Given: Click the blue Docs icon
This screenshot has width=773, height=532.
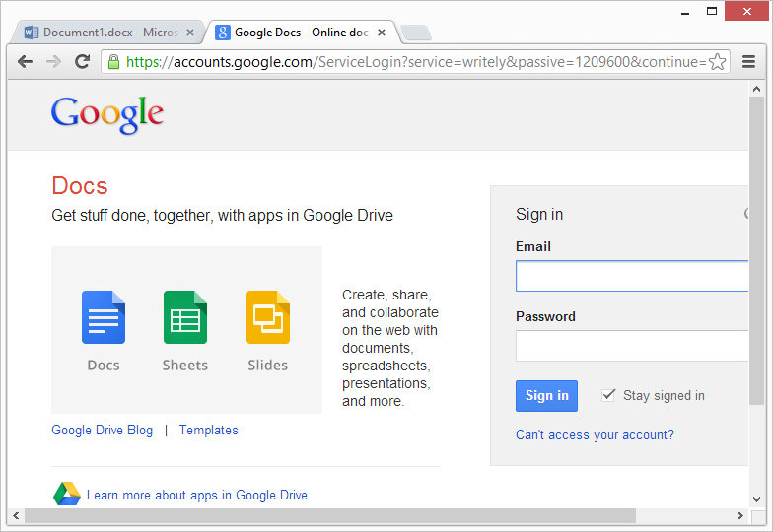Looking at the screenshot, I should [104, 317].
